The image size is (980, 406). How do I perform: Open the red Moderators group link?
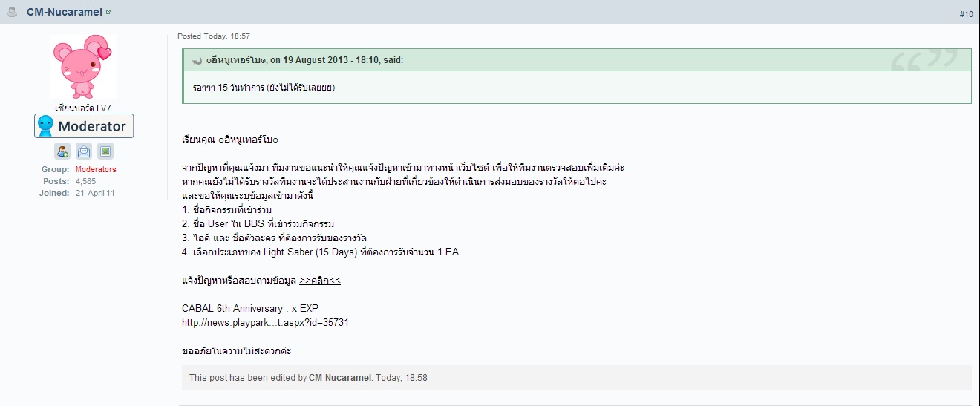coord(96,169)
